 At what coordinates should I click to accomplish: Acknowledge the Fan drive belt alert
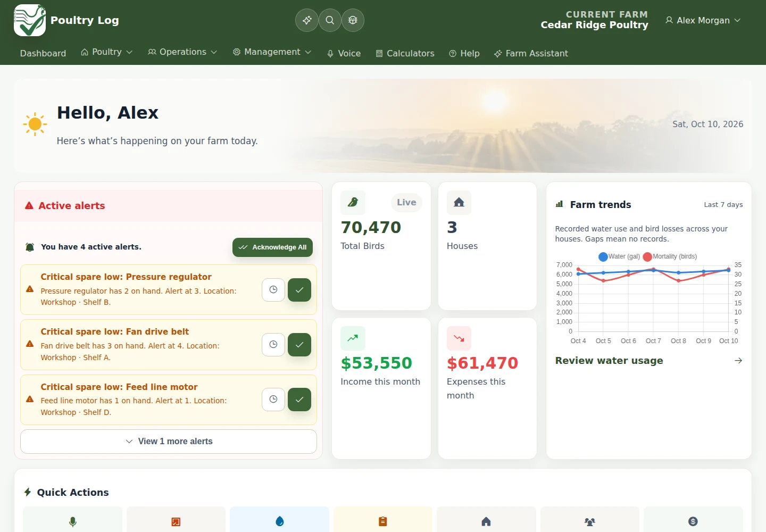(299, 345)
